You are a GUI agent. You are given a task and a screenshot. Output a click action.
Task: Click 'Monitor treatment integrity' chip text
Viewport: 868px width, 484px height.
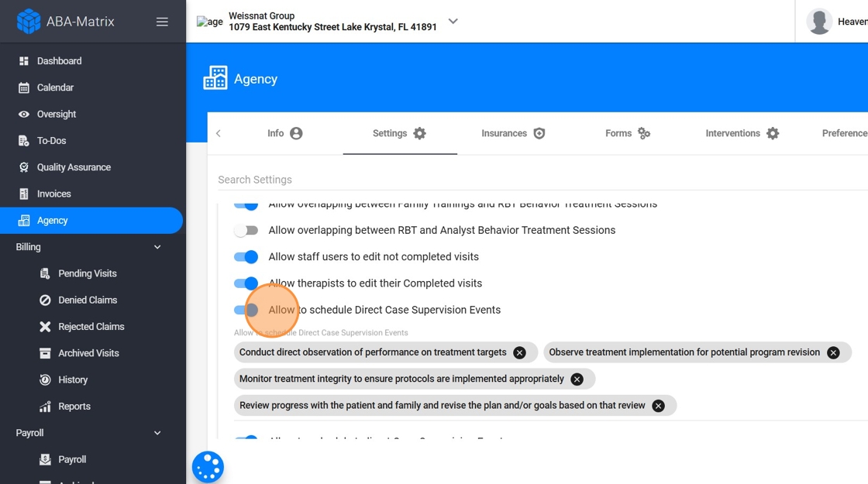402,379
